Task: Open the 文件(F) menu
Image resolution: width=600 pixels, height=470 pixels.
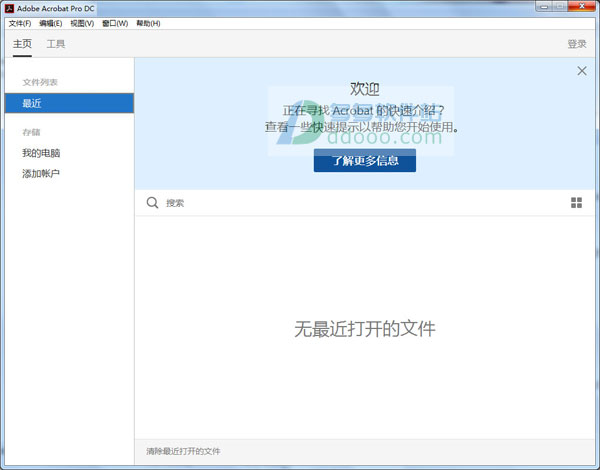Action: pyautogui.click(x=20, y=23)
